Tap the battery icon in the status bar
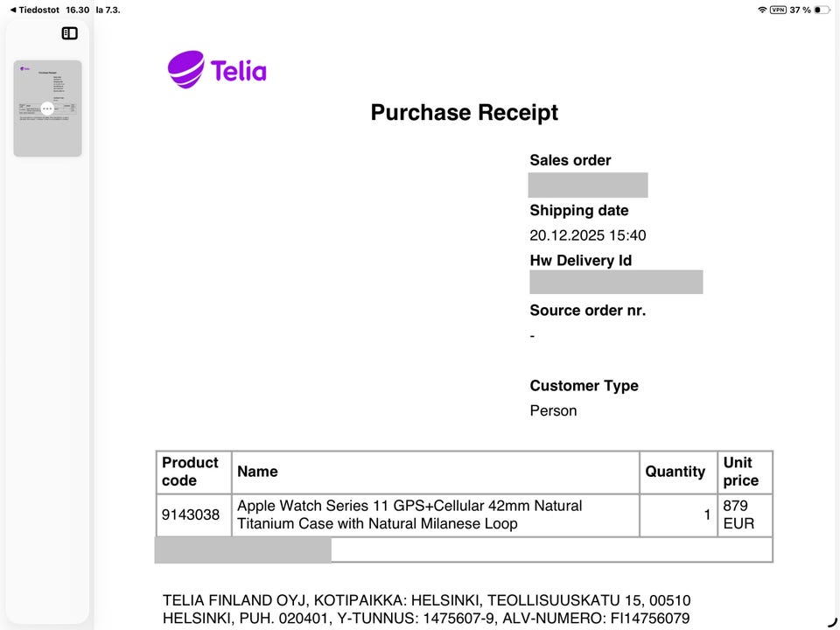Viewport: 840px width, 630px height. point(822,10)
